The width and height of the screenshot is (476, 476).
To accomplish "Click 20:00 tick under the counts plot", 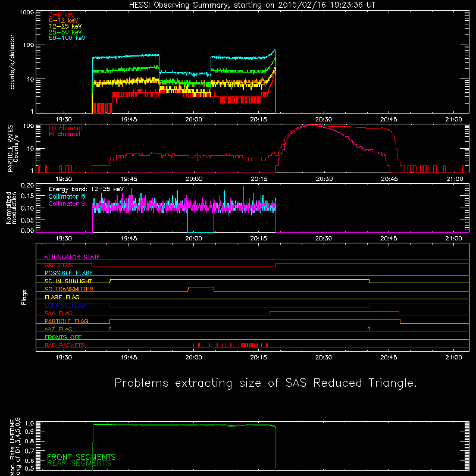I will (194, 120).
